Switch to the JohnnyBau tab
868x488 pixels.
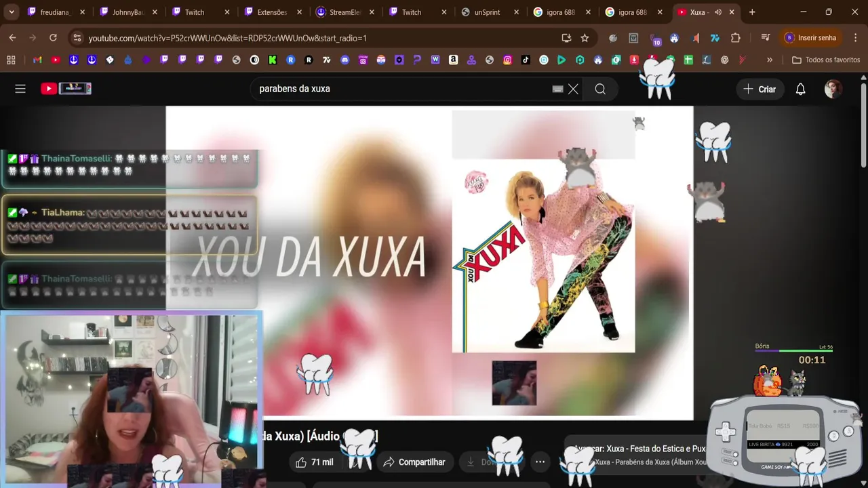pyautogui.click(x=127, y=12)
